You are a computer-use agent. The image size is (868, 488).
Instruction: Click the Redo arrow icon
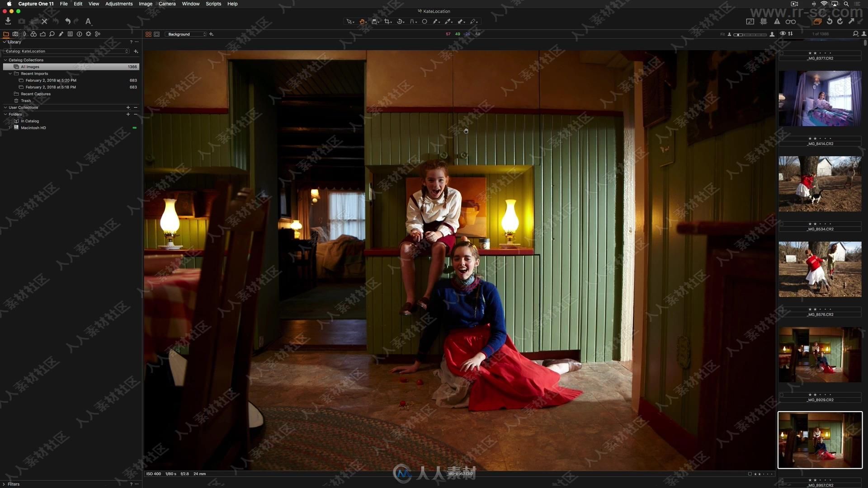[76, 21]
